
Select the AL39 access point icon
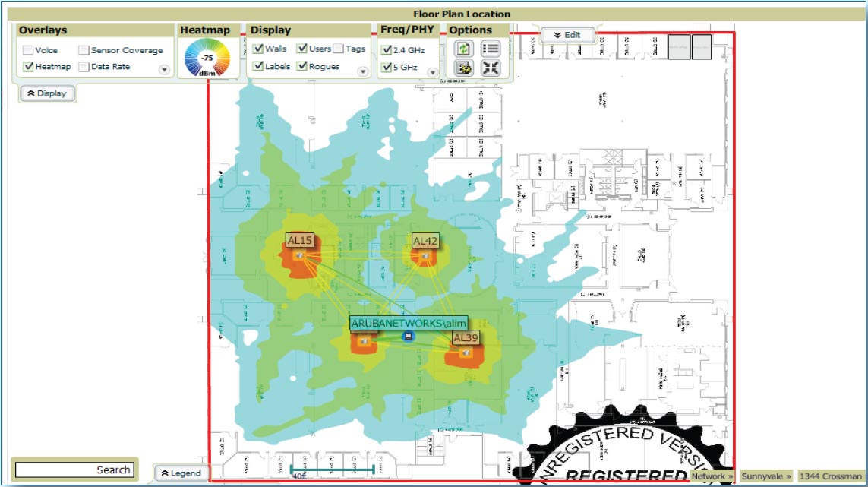tap(466, 353)
